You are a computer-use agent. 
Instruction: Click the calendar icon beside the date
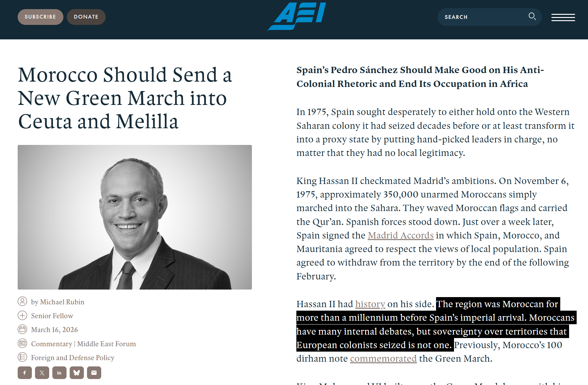coord(22,329)
